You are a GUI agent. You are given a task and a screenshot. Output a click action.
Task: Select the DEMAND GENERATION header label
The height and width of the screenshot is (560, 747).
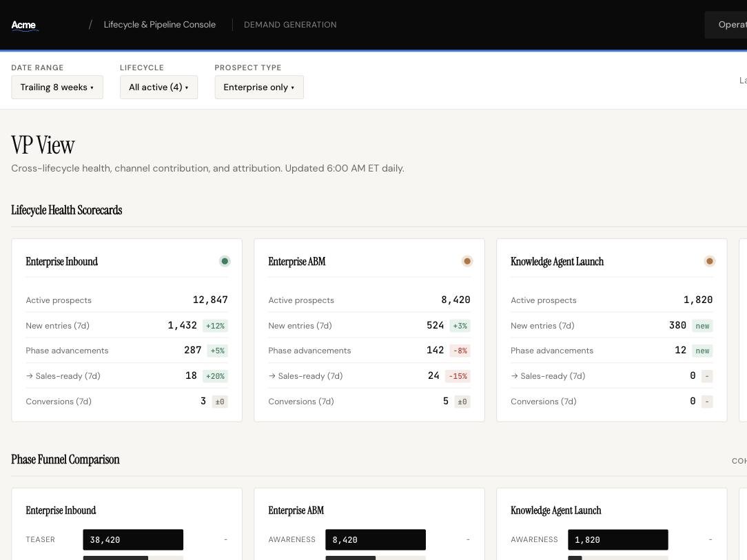[x=290, y=25]
